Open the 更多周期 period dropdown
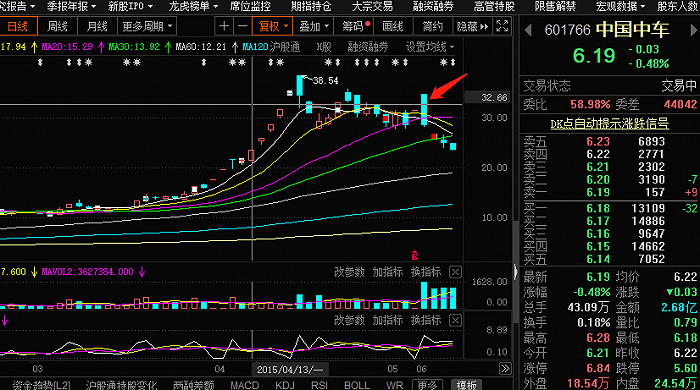This screenshot has width=700, height=390. point(147,26)
